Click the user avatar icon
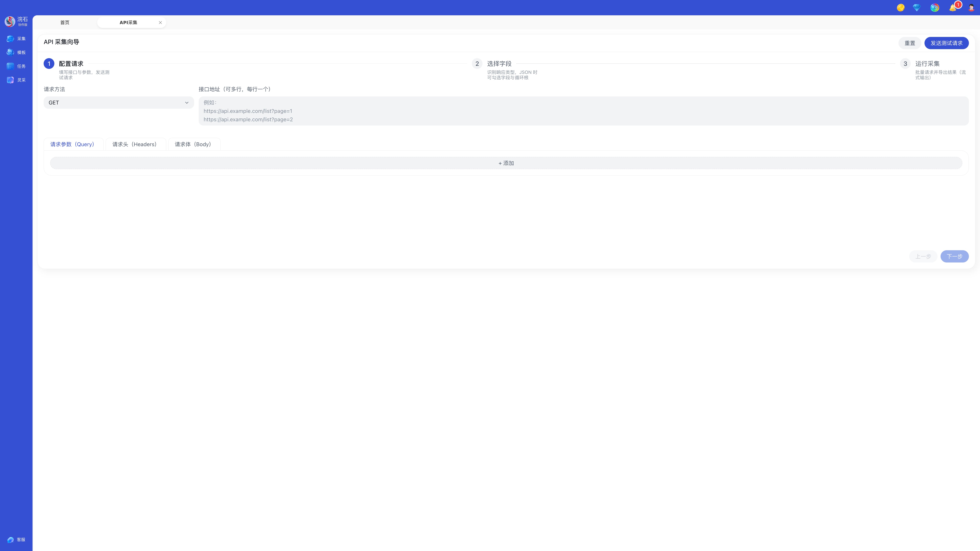This screenshot has height=551, width=980. point(971,8)
